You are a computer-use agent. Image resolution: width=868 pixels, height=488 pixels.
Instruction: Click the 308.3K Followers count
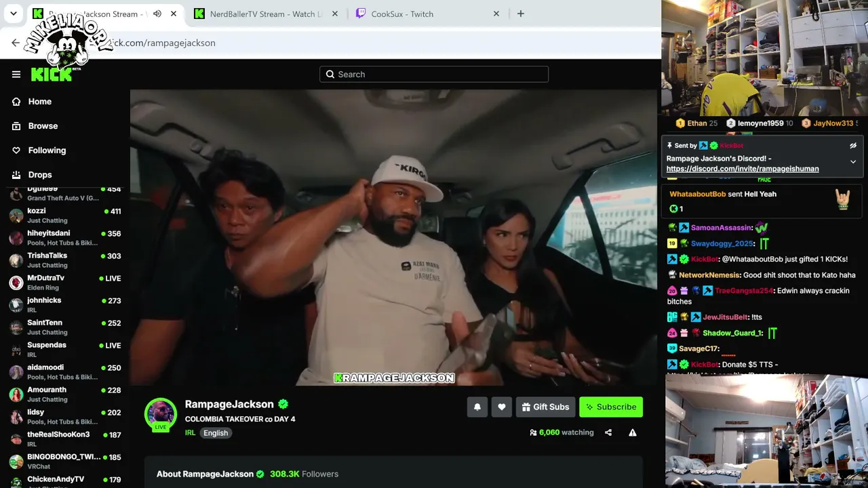coord(304,474)
